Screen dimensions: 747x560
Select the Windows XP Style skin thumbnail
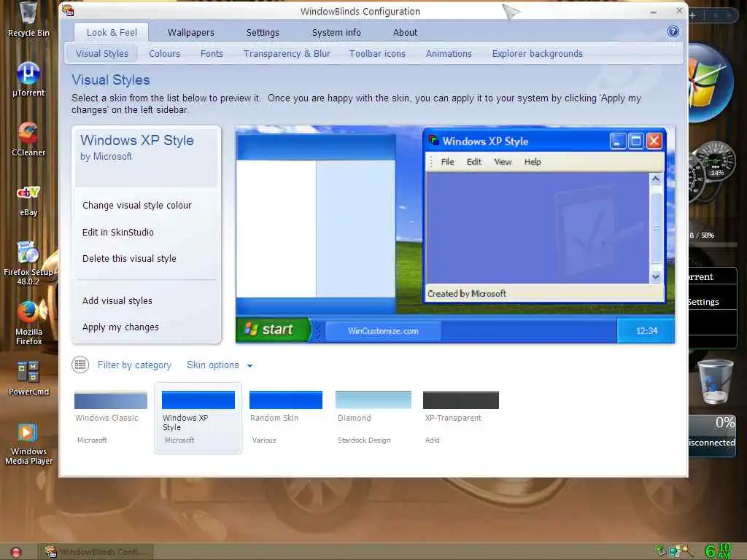pyautogui.click(x=198, y=417)
